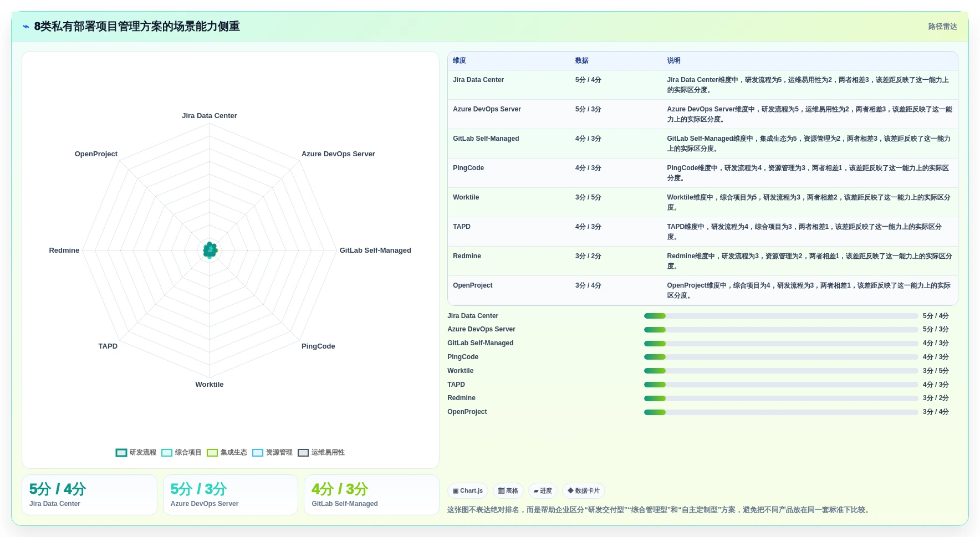Viewport: 980px width, 537px height.
Task: Click the Azure DevOps Server radar axis label
Action: point(338,154)
